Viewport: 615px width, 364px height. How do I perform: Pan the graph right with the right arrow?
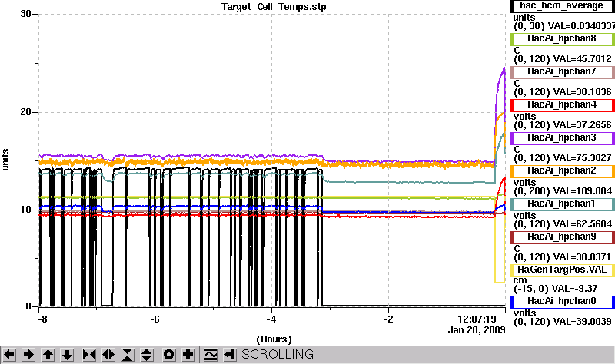[28, 355]
